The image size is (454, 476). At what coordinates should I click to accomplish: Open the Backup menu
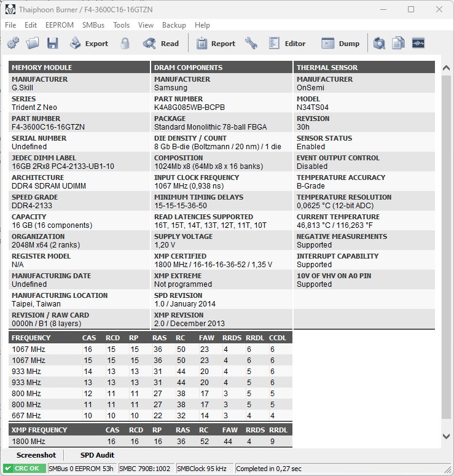(x=174, y=25)
